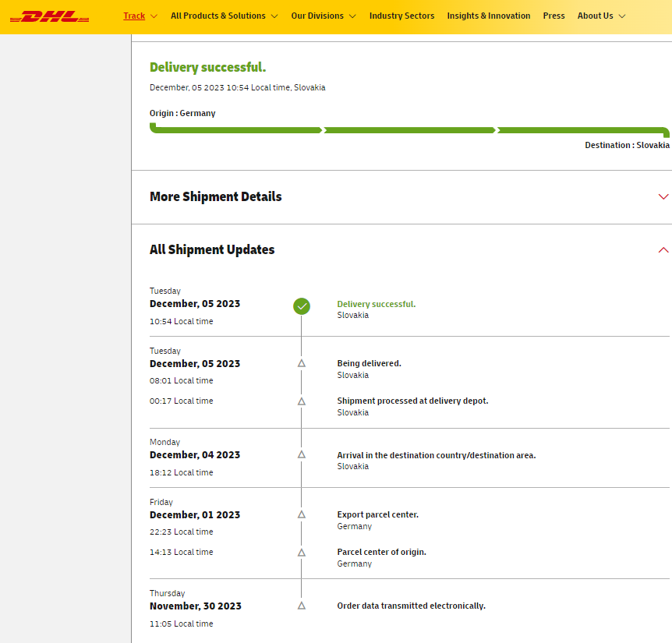This screenshot has width=672, height=643.
Task: Click triangle marker for Export parcel center
Action: click(x=302, y=514)
